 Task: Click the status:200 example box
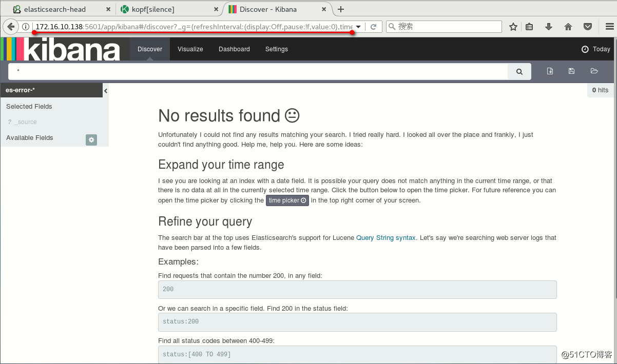(357, 322)
